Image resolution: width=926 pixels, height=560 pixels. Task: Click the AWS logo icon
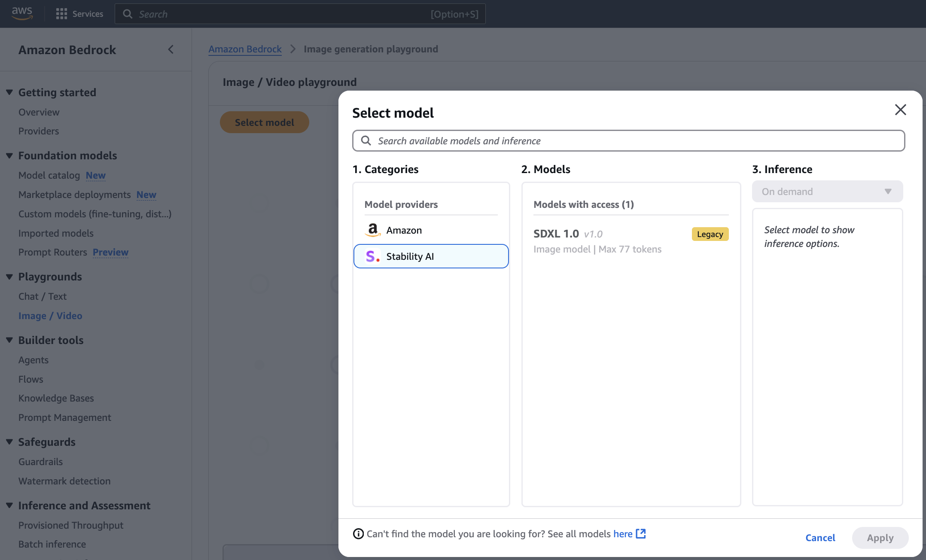pos(22,13)
